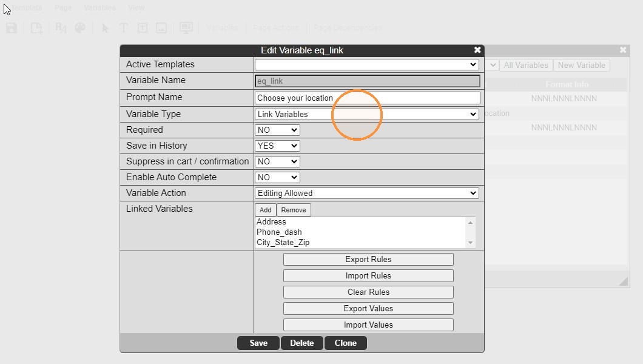Click the Export Rules button
643x364 pixels.
[368, 260]
